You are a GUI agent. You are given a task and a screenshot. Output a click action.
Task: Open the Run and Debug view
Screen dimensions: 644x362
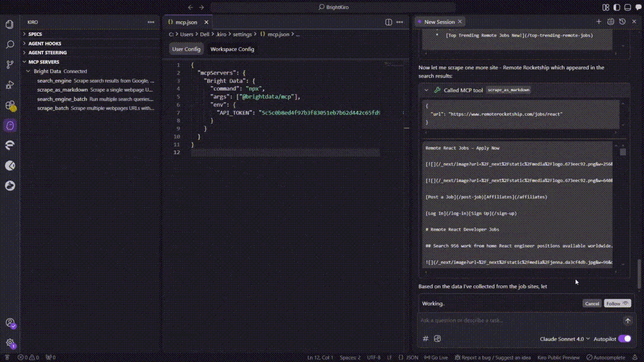coord(10,85)
